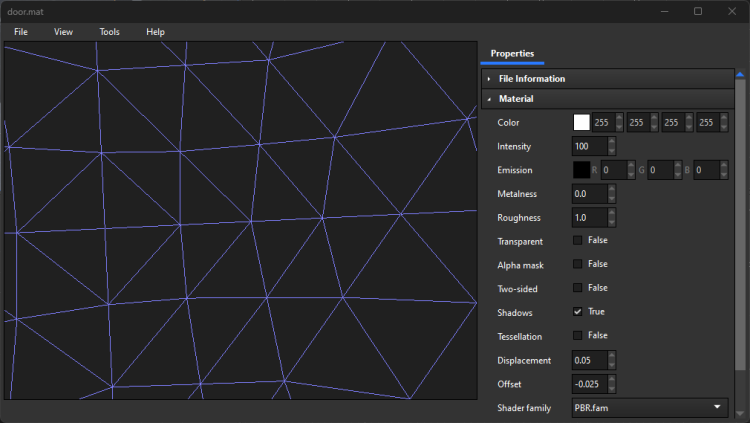The height and width of the screenshot is (423, 750).
Task: Switch to the Properties tab
Action: click(512, 54)
